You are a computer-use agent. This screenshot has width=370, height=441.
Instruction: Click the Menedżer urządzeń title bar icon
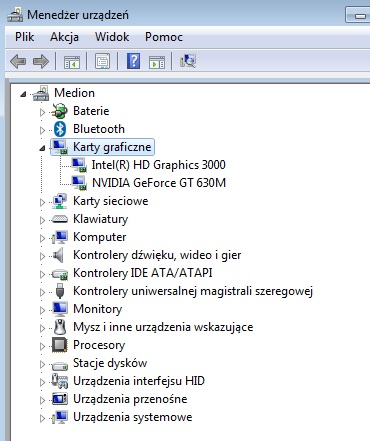coord(15,15)
